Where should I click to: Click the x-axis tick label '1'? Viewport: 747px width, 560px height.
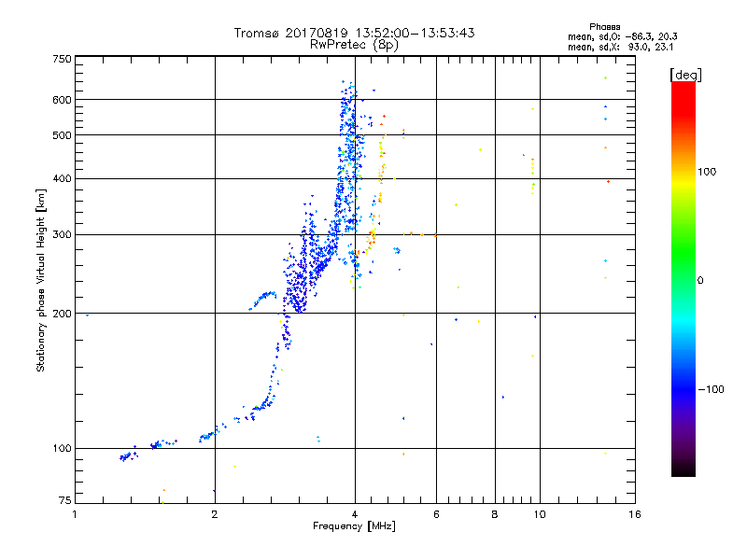75,514
